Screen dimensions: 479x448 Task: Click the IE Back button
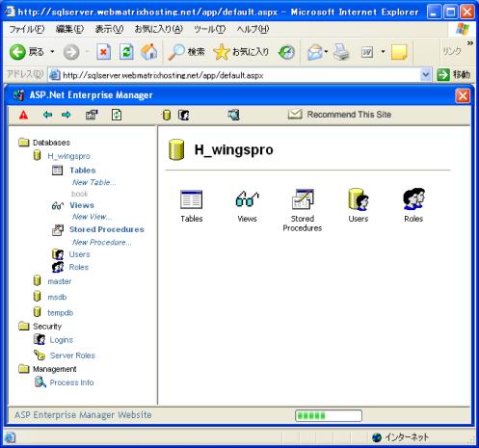tap(27, 52)
